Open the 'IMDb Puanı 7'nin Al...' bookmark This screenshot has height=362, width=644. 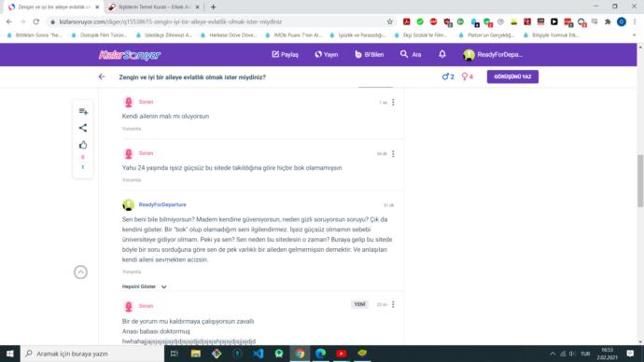(x=293, y=35)
